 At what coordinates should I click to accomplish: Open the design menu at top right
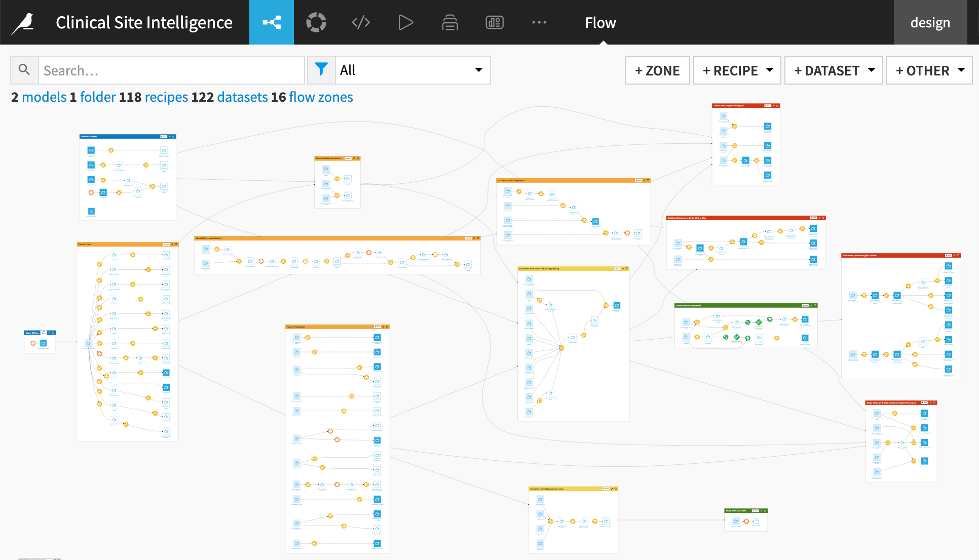930,22
